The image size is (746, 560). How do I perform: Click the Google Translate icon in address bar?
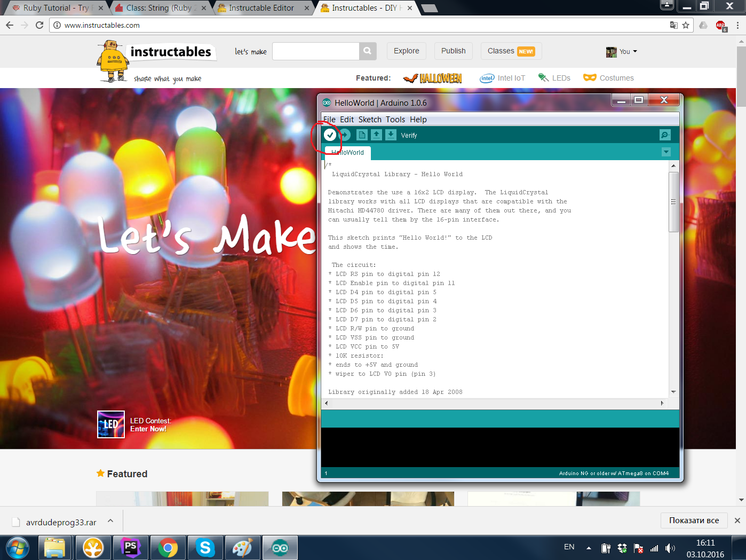pos(674,25)
